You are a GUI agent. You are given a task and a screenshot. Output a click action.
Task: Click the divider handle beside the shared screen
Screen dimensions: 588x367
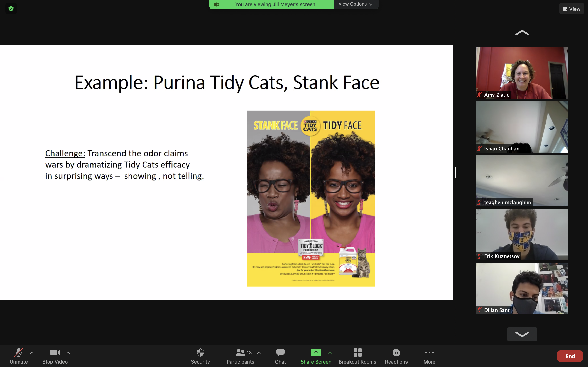pyautogui.click(x=455, y=172)
